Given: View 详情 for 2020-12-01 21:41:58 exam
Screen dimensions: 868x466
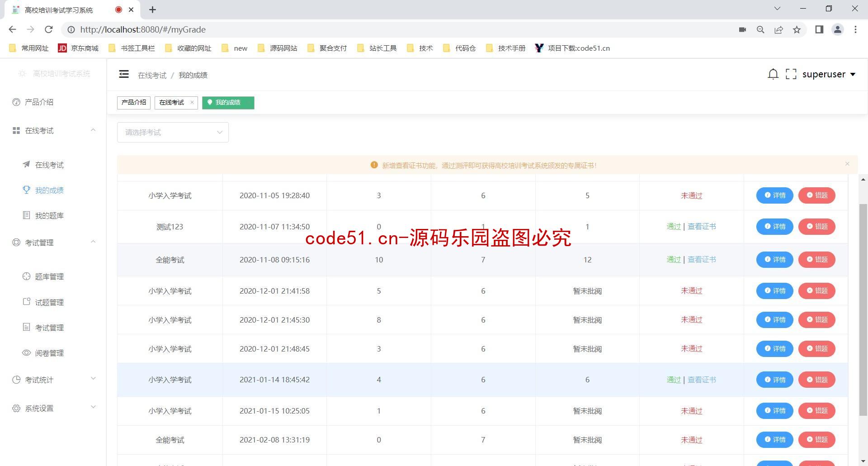Looking at the screenshot, I should point(775,291).
